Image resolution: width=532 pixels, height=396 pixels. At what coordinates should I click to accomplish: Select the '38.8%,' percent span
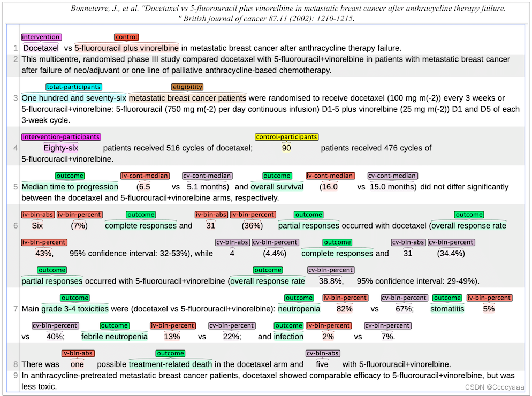tap(331, 281)
